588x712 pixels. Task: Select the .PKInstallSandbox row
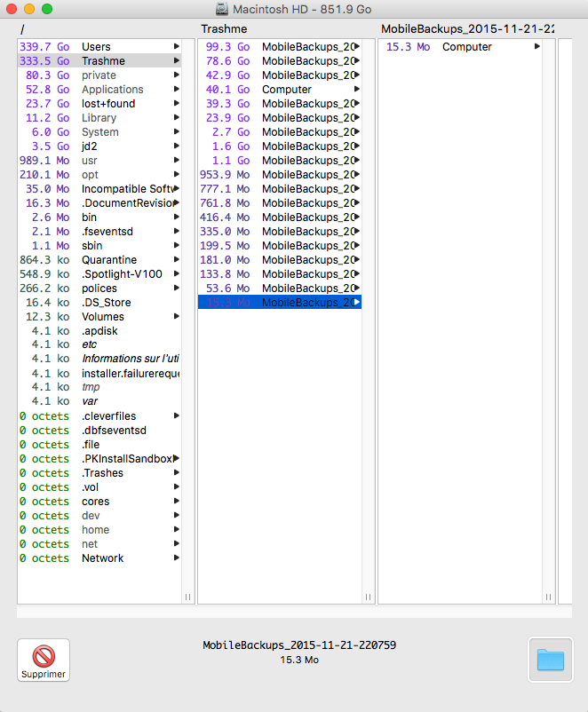[99, 459]
